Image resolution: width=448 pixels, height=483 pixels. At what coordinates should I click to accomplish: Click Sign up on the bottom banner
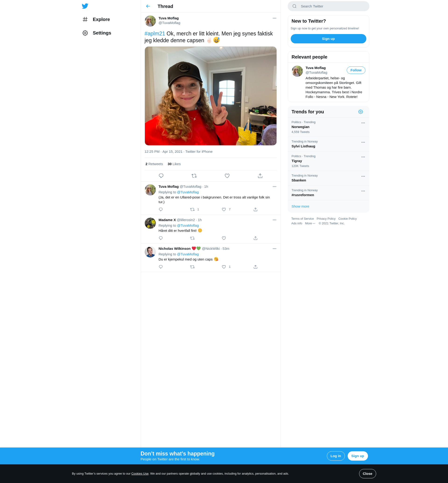coord(357,456)
